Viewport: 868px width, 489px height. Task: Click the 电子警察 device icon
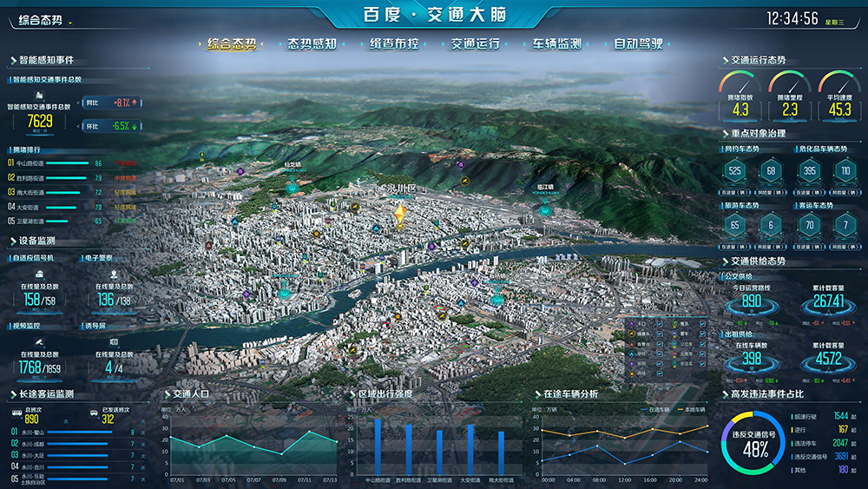click(115, 273)
